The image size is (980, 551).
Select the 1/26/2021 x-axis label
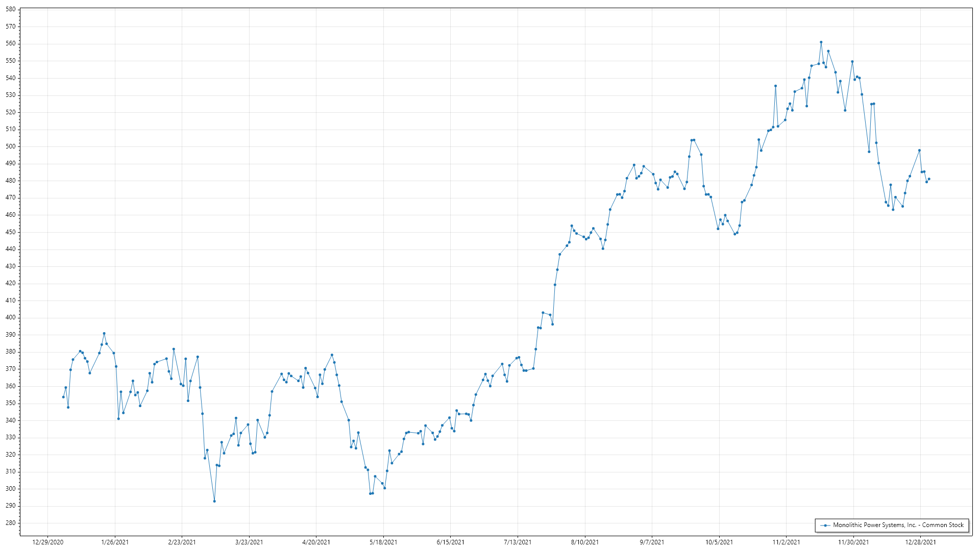click(115, 542)
